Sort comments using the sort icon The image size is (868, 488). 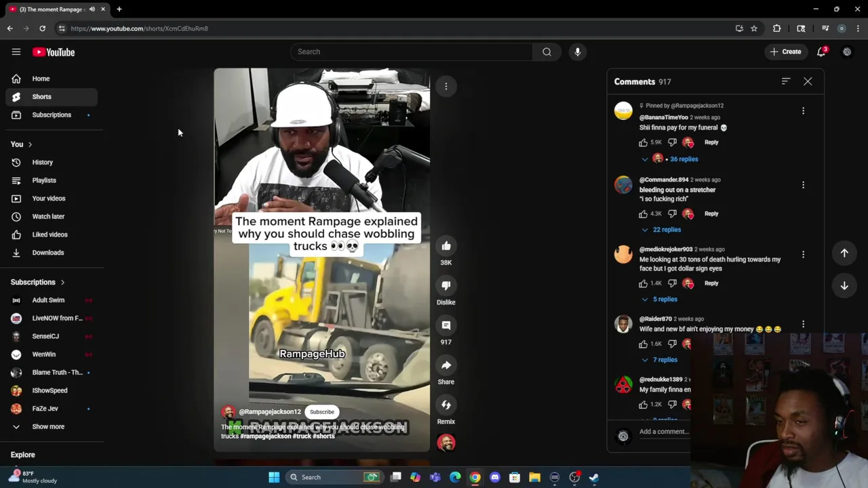[x=786, y=81]
